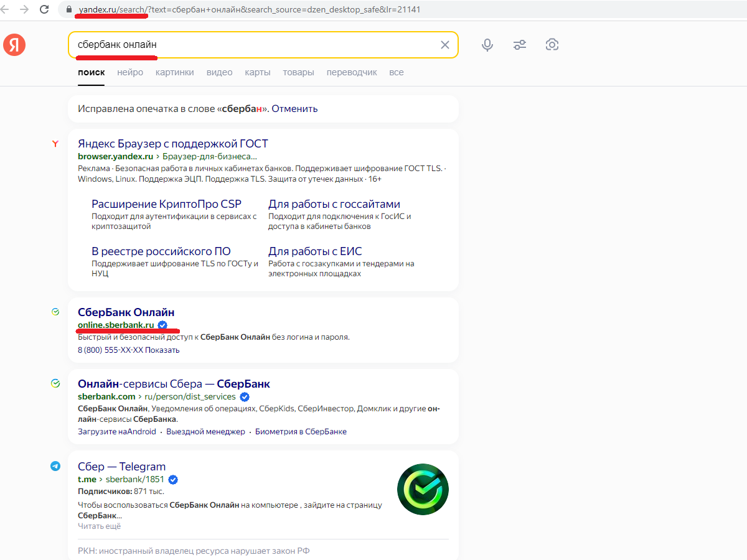The height and width of the screenshot is (560, 747).
Task: Open online.sberbank.ru green URL
Action: click(x=116, y=325)
